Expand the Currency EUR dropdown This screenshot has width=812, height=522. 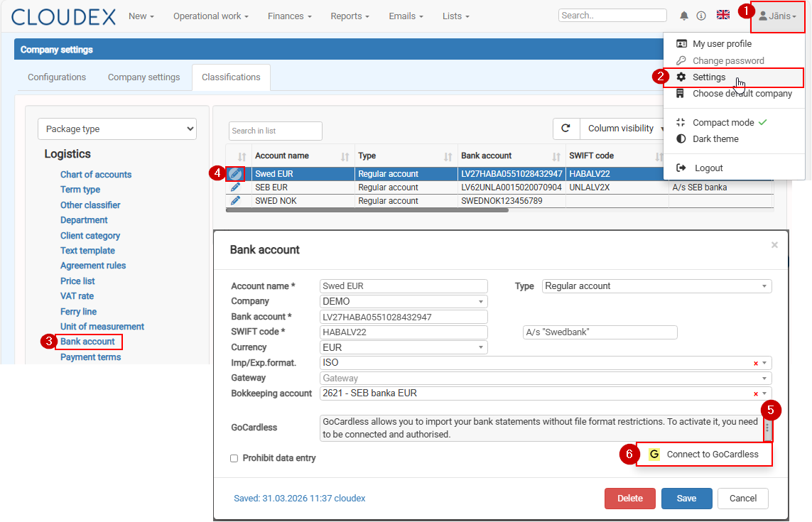pyautogui.click(x=404, y=347)
